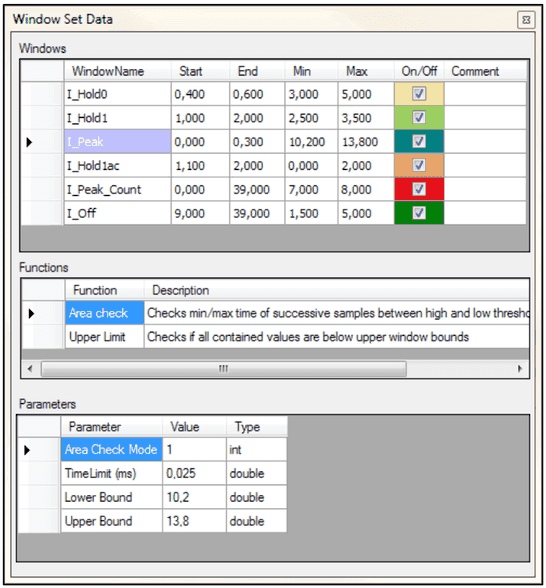Click I_Peak Min value 10,200
This screenshot has height=588, width=546.
[311, 141]
